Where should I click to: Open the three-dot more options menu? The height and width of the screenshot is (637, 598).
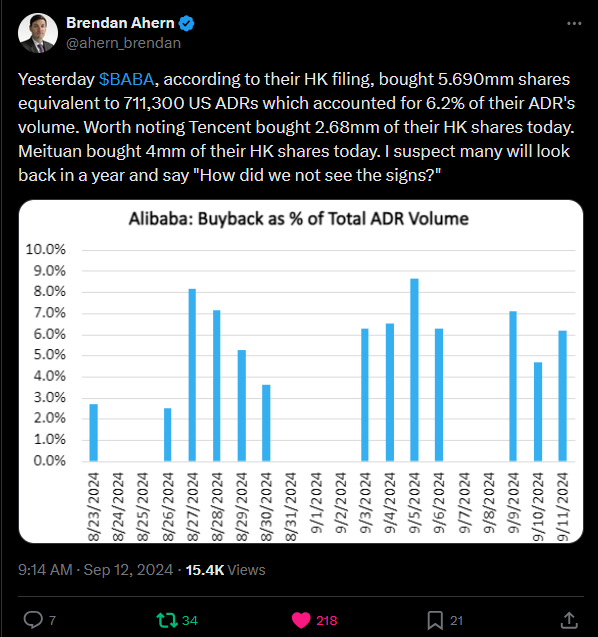[574, 24]
